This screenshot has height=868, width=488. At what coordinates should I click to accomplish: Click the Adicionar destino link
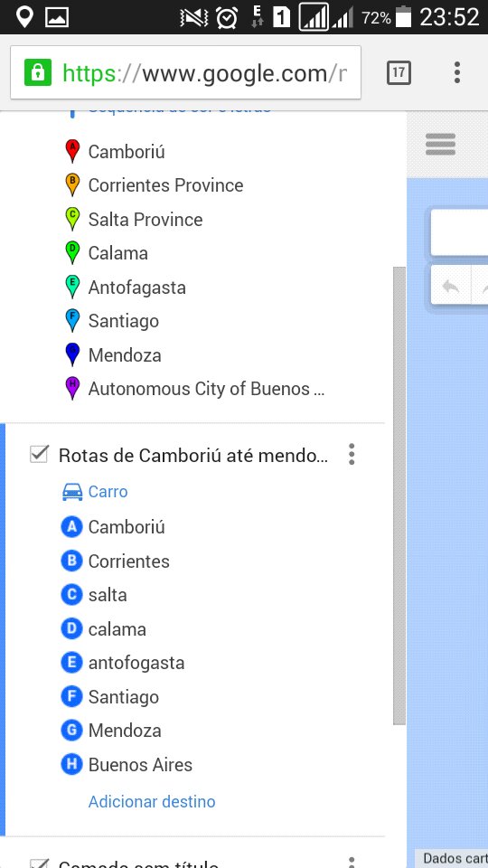click(152, 802)
